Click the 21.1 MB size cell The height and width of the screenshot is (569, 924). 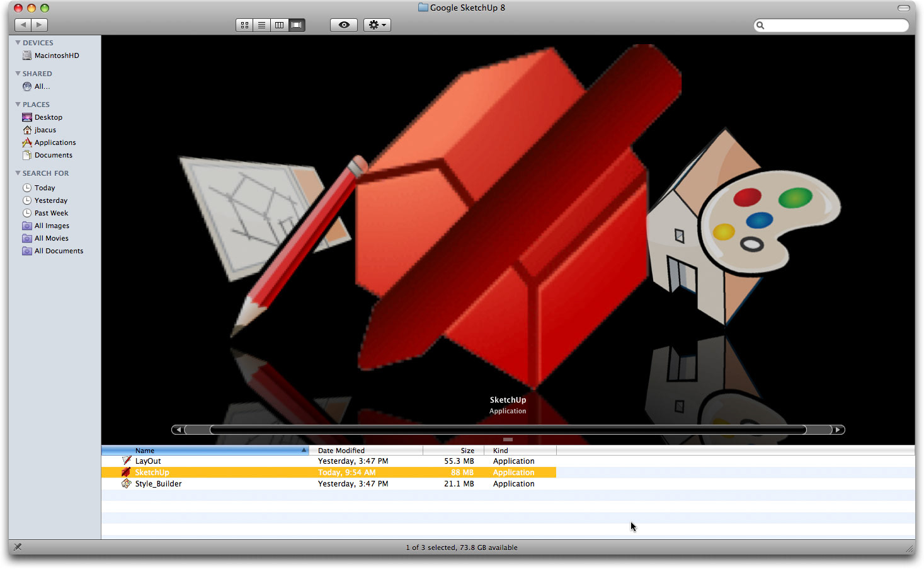(459, 484)
